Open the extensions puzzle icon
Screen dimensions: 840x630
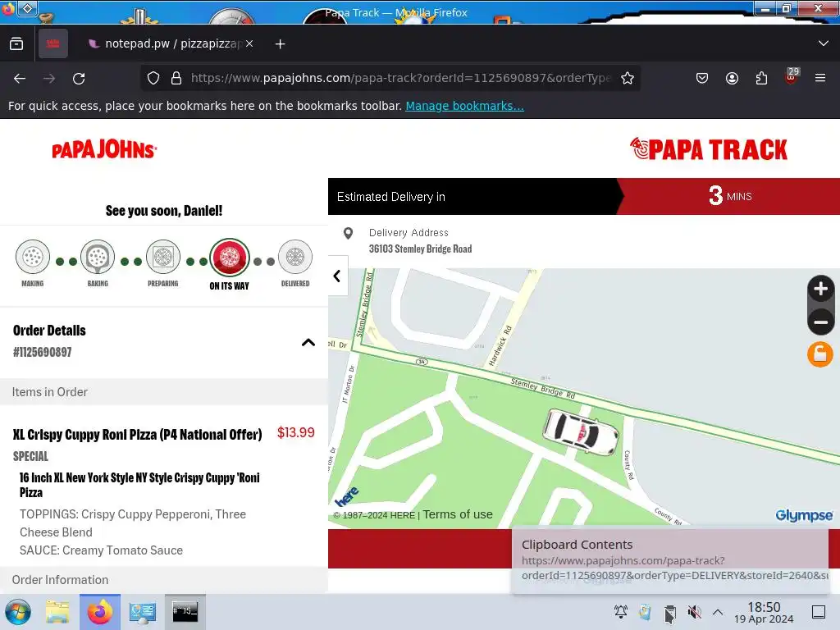761,78
